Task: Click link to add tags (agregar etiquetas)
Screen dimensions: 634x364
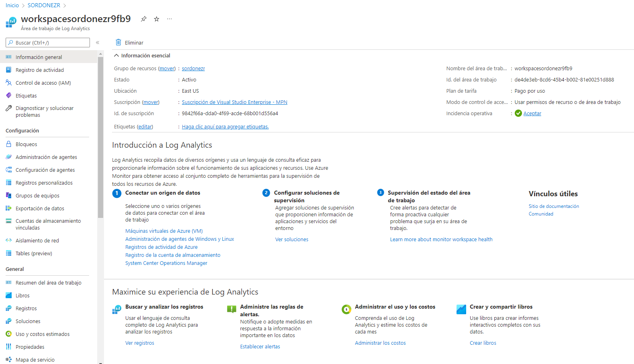Action: [x=225, y=127]
